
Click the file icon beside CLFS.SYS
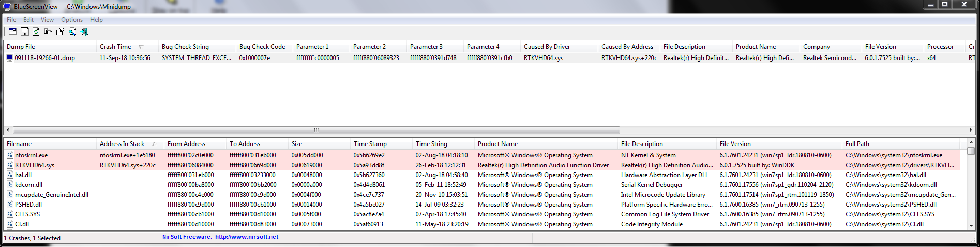(x=10, y=214)
